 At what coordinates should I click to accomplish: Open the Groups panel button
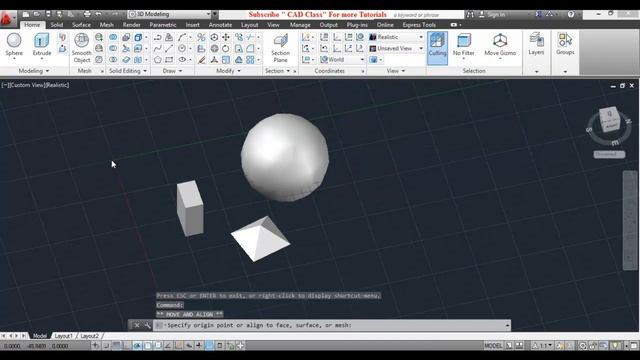(565, 44)
